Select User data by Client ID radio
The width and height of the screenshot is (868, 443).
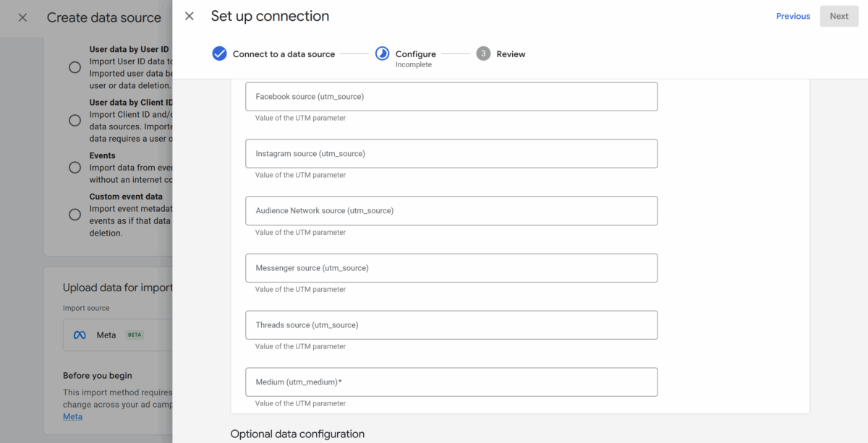(75, 120)
